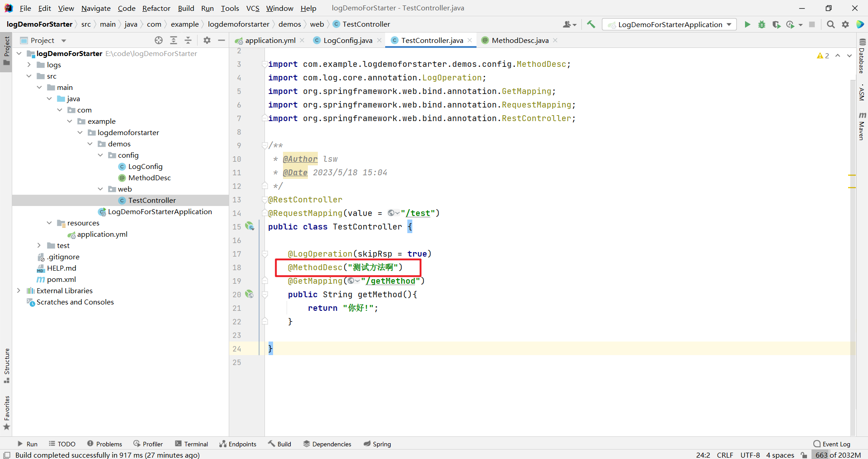The height and width of the screenshot is (459, 868).
Task: Open the Settings gear icon in toolbar
Action: (845, 24)
